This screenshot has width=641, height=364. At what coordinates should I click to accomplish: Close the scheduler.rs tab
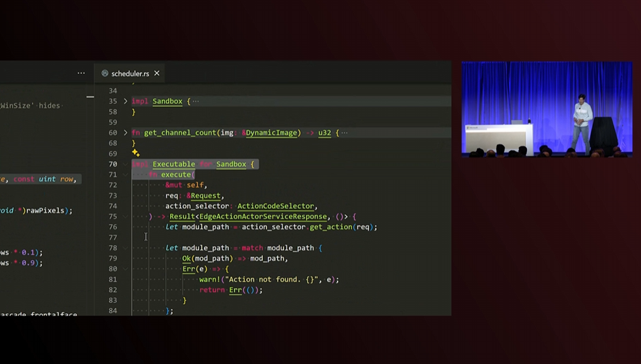coord(156,74)
